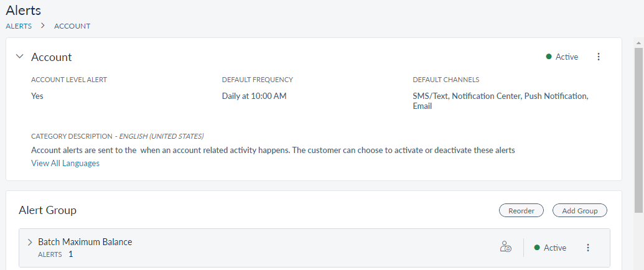
Task: Click green status dot on Batch group
Action: pyautogui.click(x=537, y=248)
